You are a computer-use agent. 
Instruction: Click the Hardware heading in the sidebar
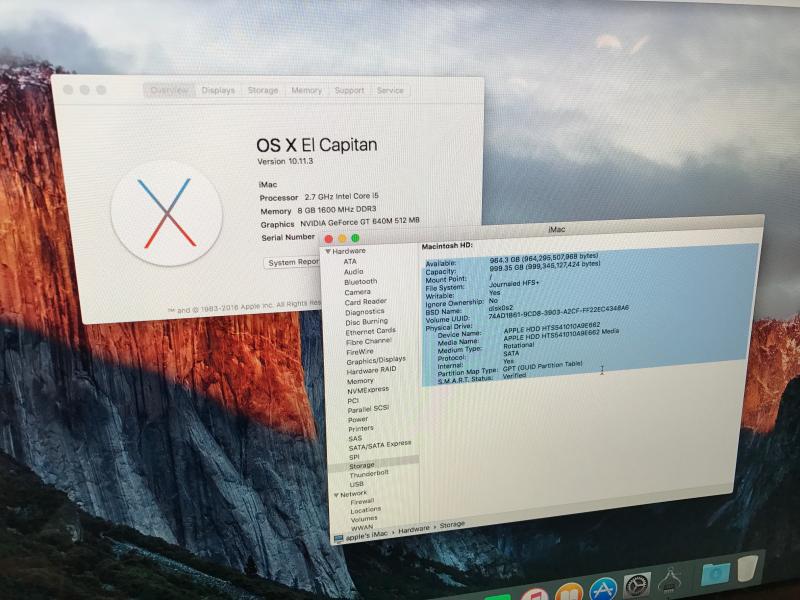tap(348, 251)
